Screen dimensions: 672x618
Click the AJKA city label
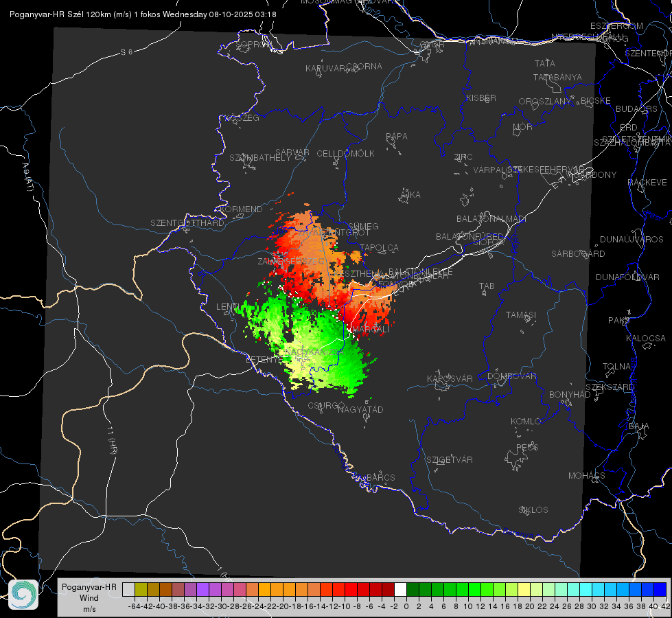click(x=410, y=194)
